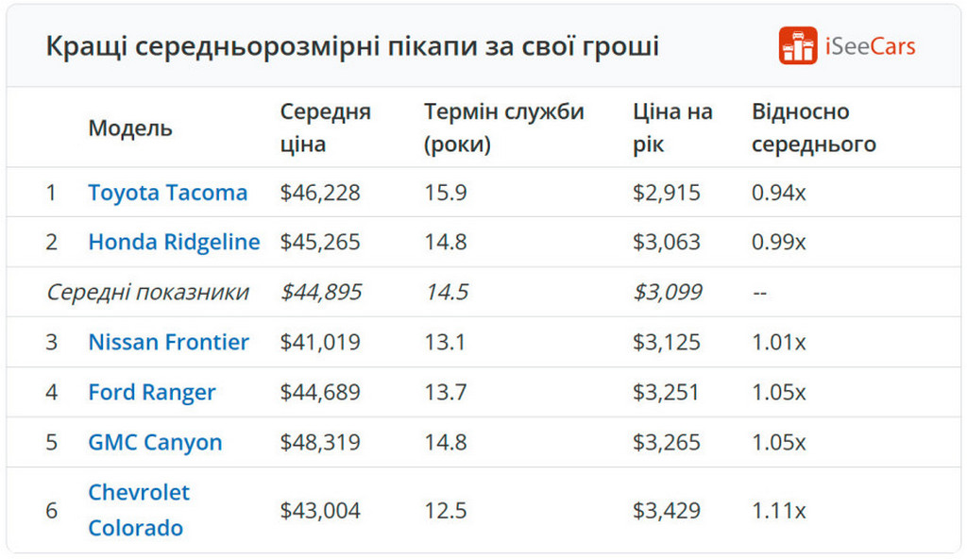Click the 1.11x value for Chevrolet Colorado
The height and width of the screenshot is (560, 967).
(778, 511)
